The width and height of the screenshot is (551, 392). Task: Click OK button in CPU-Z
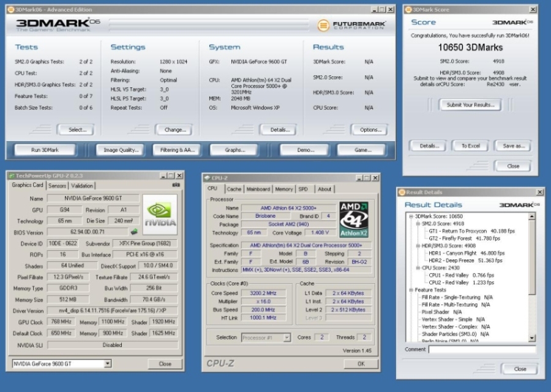(x=361, y=364)
